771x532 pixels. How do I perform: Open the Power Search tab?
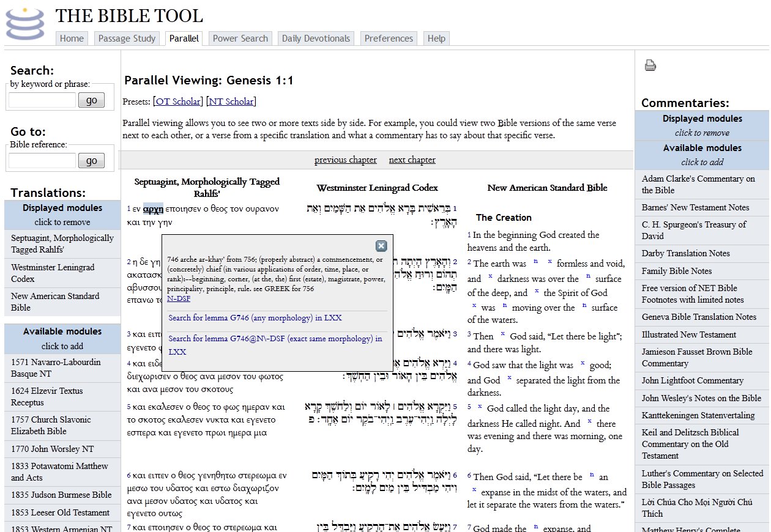240,39
